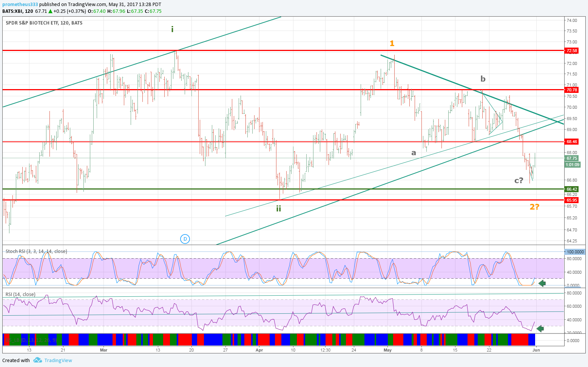Select the green arrow in RSI pane

coord(540,328)
